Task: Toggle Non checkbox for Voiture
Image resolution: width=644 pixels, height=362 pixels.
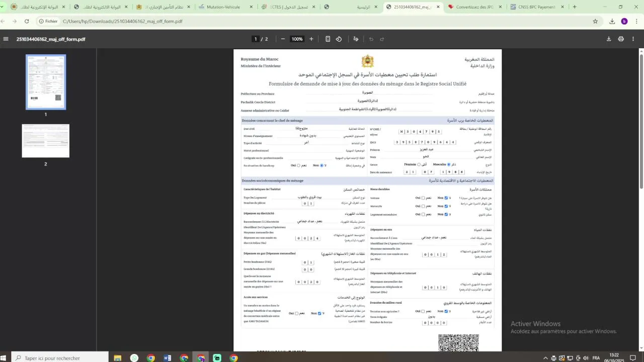Action: coord(446,198)
